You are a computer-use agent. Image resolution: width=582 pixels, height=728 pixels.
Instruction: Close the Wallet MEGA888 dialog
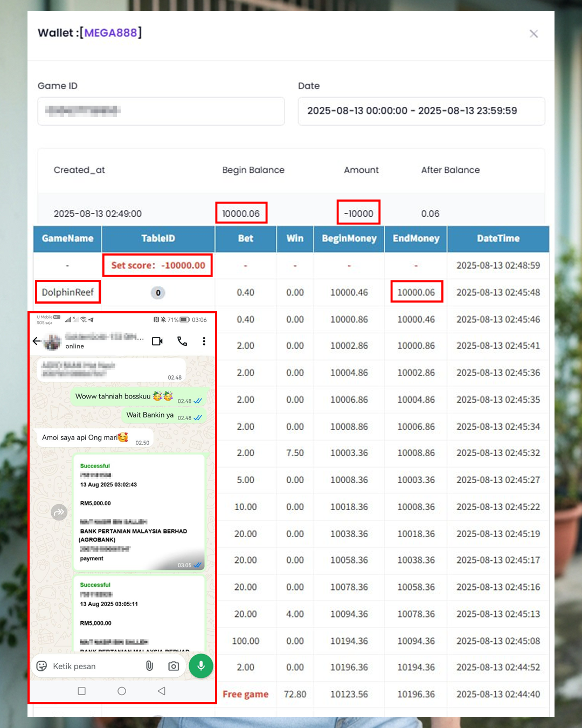click(533, 34)
